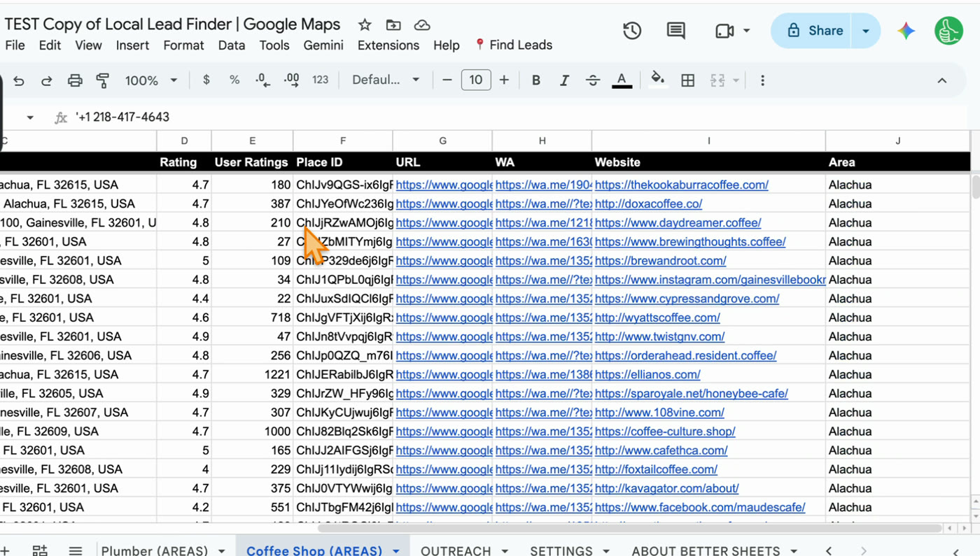Image resolution: width=980 pixels, height=556 pixels.
Task: Check the cloud document status icon
Action: [x=422, y=25]
